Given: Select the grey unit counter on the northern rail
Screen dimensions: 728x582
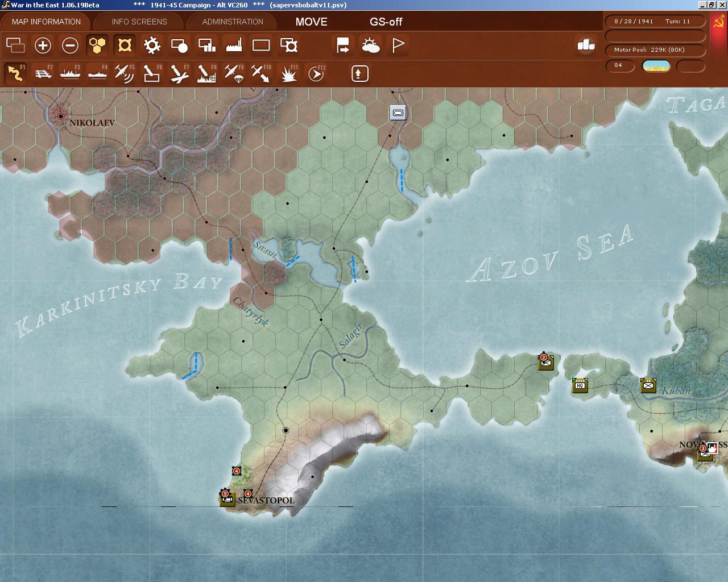Looking at the screenshot, I should click(x=398, y=113).
